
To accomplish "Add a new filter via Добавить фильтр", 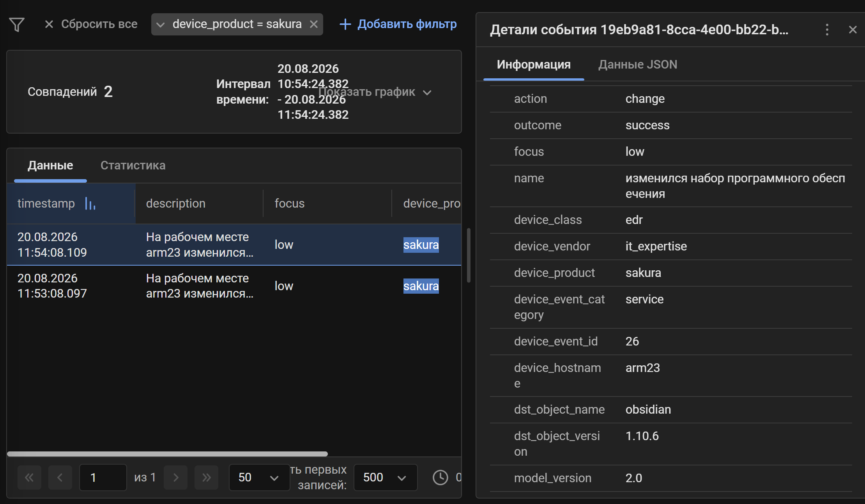I will (x=398, y=24).
